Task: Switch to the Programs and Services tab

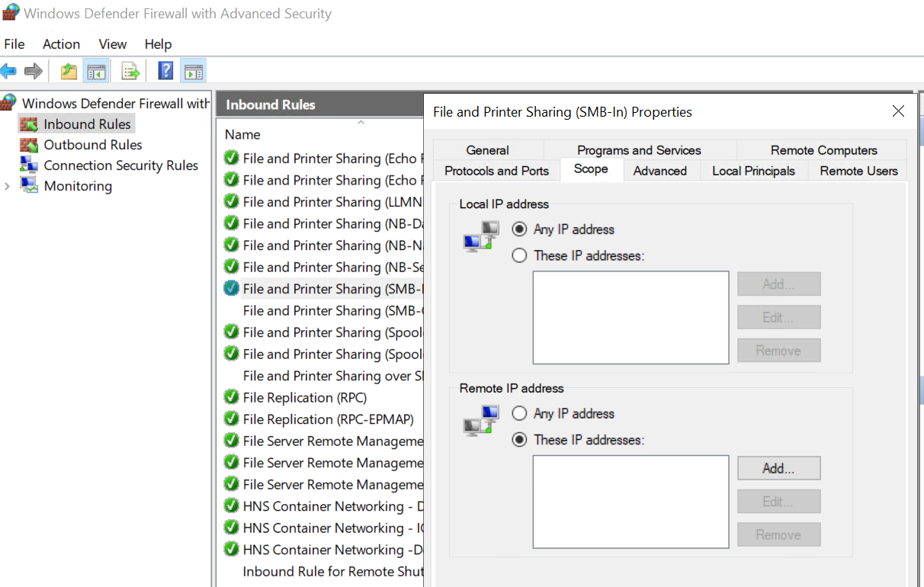Action: click(640, 150)
